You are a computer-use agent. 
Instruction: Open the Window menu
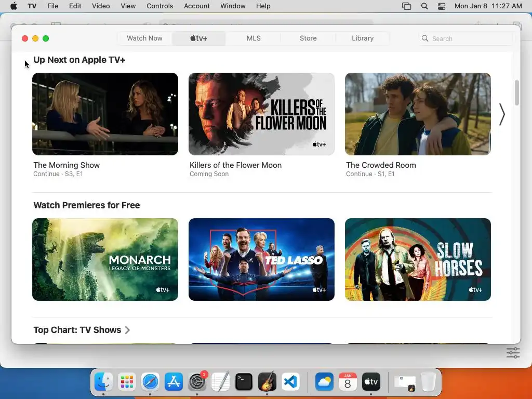[x=233, y=6]
